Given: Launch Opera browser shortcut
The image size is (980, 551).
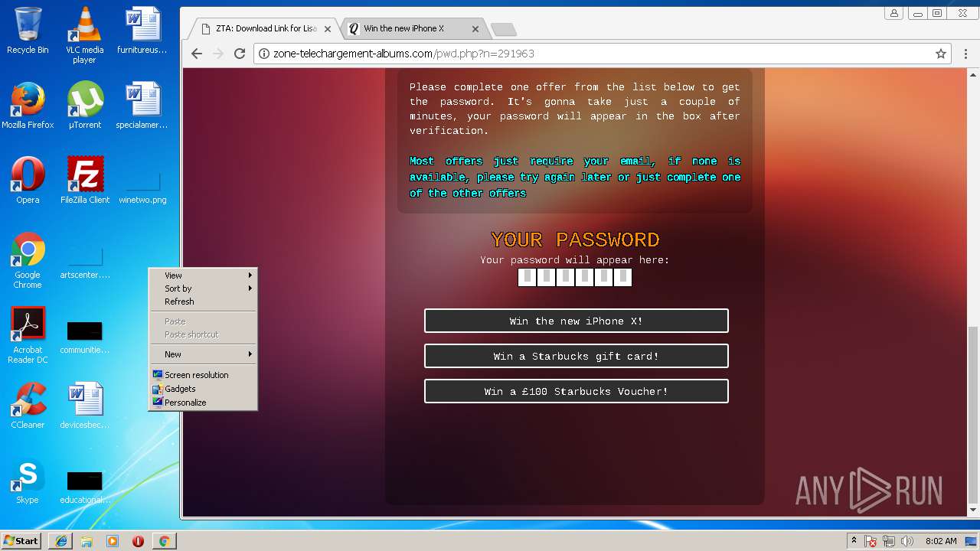Looking at the screenshot, I should [28, 181].
